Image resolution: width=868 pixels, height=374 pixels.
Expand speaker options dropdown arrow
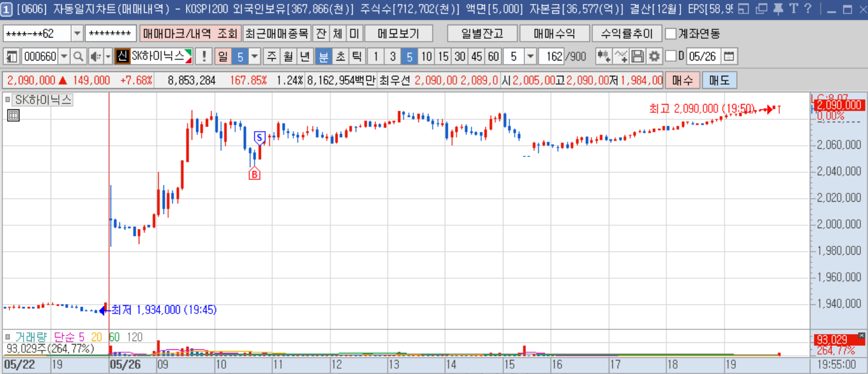[x=108, y=56]
